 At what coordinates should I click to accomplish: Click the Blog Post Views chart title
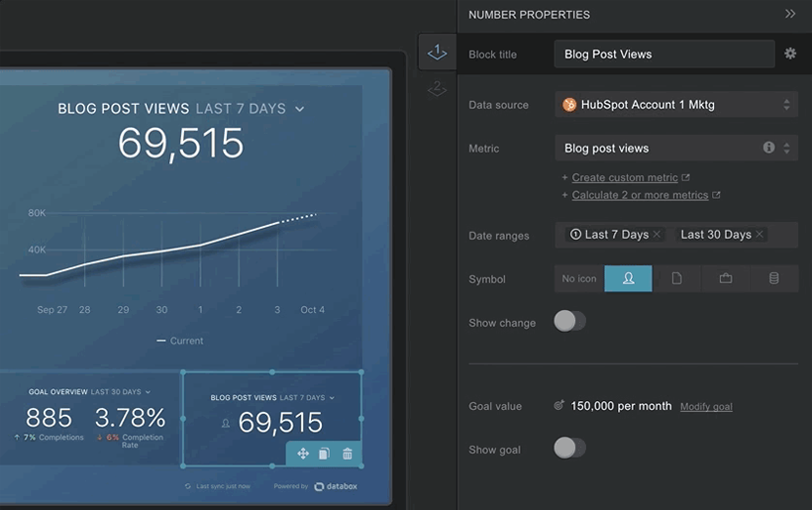tap(123, 109)
